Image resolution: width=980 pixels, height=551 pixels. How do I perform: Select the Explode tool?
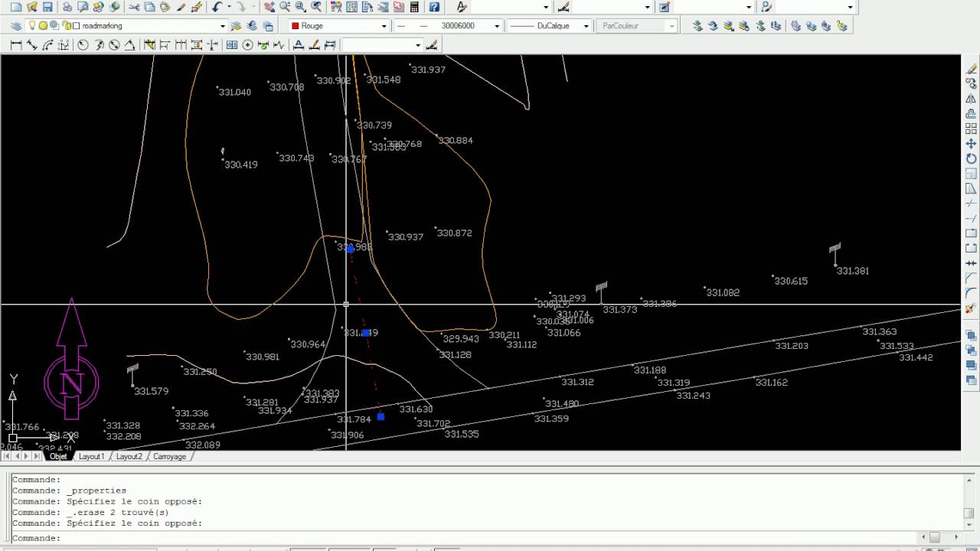click(x=972, y=308)
